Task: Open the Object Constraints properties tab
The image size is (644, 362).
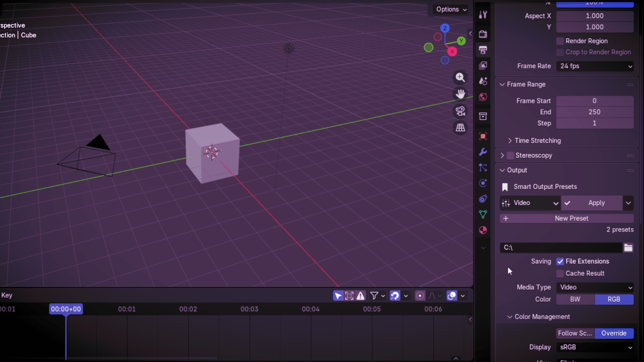Action: click(x=483, y=199)
